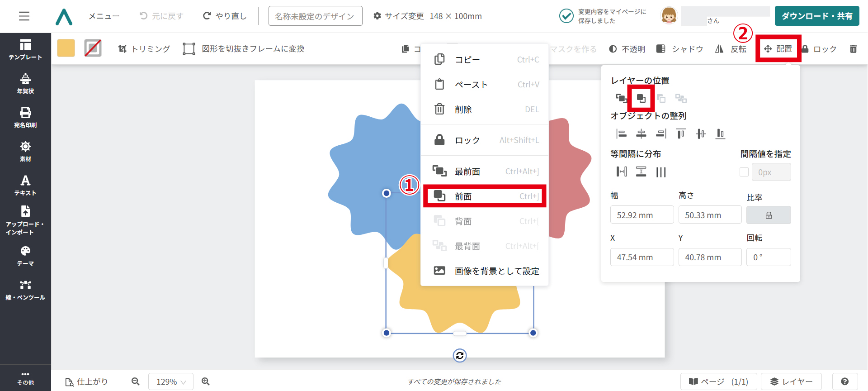Click the align left edges icon
868x391 pixels.
click(622, 134)
